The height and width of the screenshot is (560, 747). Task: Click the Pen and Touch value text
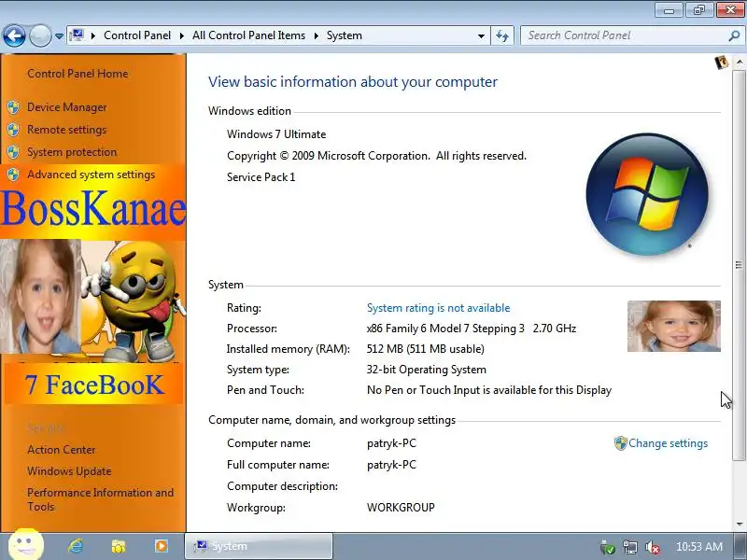(488, 390)
